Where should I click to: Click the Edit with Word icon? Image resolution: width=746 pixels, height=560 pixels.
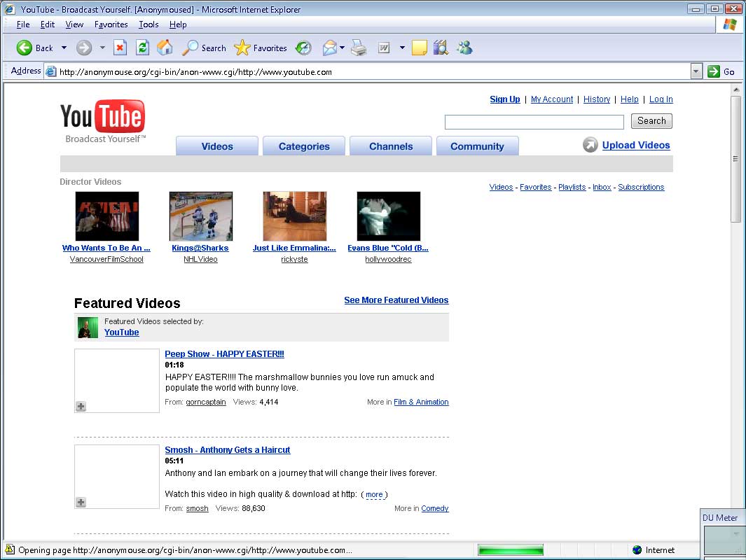(x=383, y=48)
